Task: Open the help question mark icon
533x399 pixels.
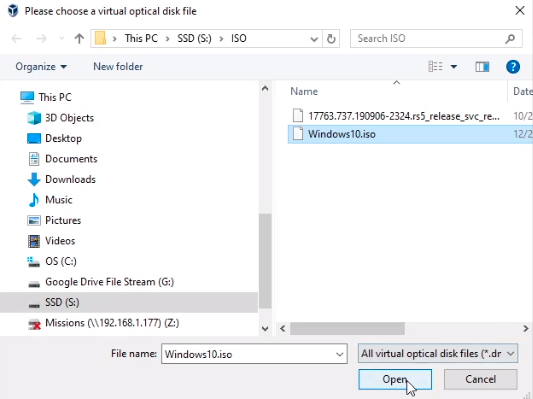Action: 513,67
